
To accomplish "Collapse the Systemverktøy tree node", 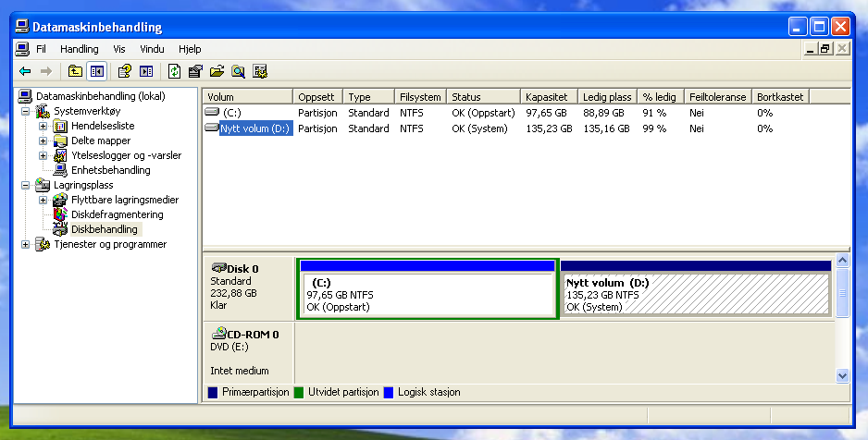I will (x=26, y=111).
